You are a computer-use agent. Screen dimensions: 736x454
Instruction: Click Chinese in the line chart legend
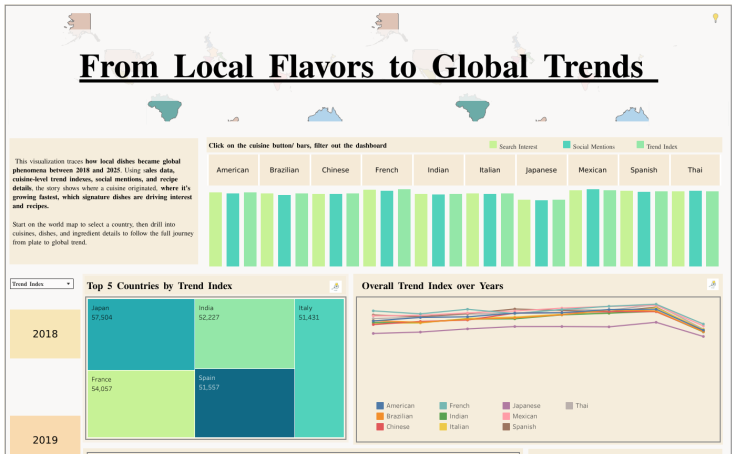pos(393,427)
